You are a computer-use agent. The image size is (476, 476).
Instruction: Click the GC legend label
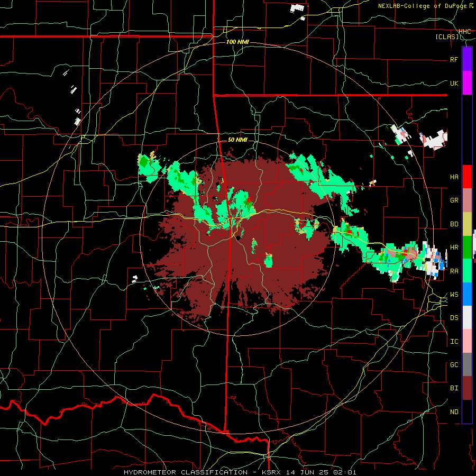[x=454, y=365]
